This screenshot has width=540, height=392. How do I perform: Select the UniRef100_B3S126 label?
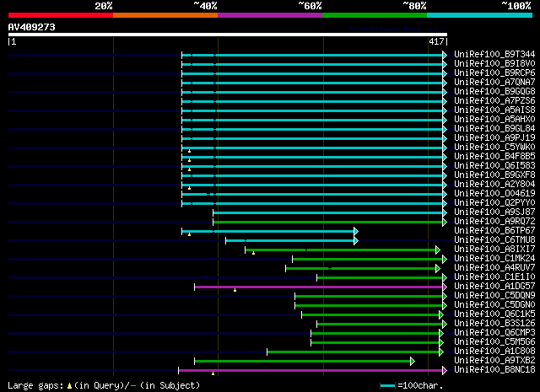tap(494, 324)
